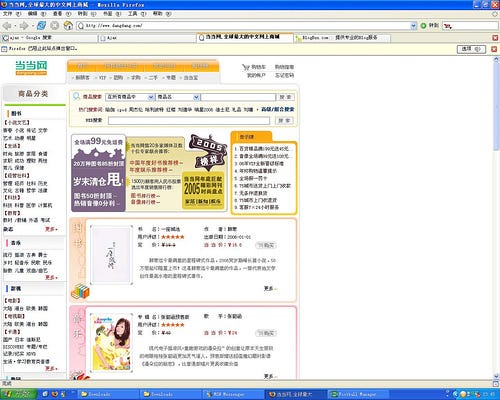The image size is (500, 400).
Task: Open the Home page icon
Action: coord(68,25)
